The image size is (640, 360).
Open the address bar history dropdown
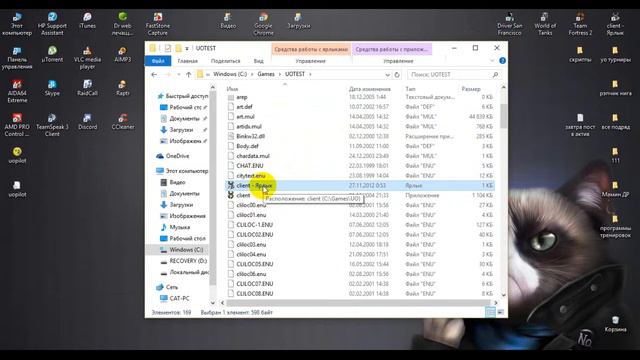tap(387, 75)
